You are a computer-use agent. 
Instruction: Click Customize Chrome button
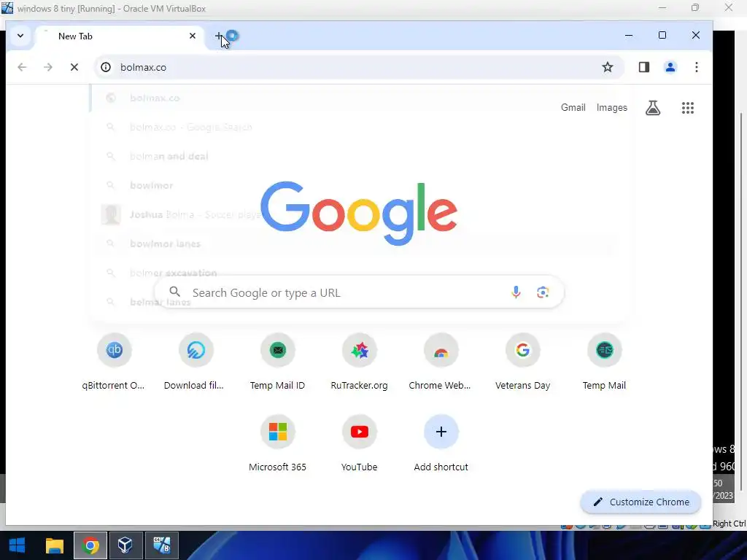coord(640,502)
